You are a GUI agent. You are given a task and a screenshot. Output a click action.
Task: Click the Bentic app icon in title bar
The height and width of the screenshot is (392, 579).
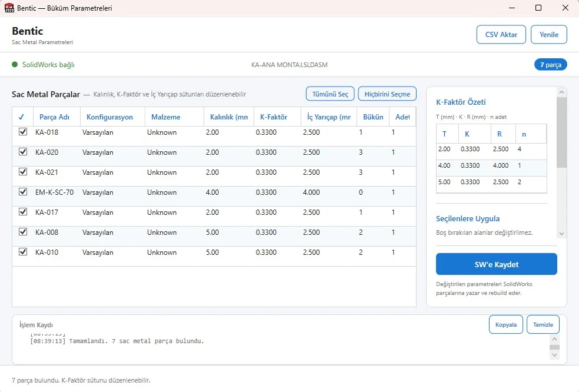pos(9,8)
